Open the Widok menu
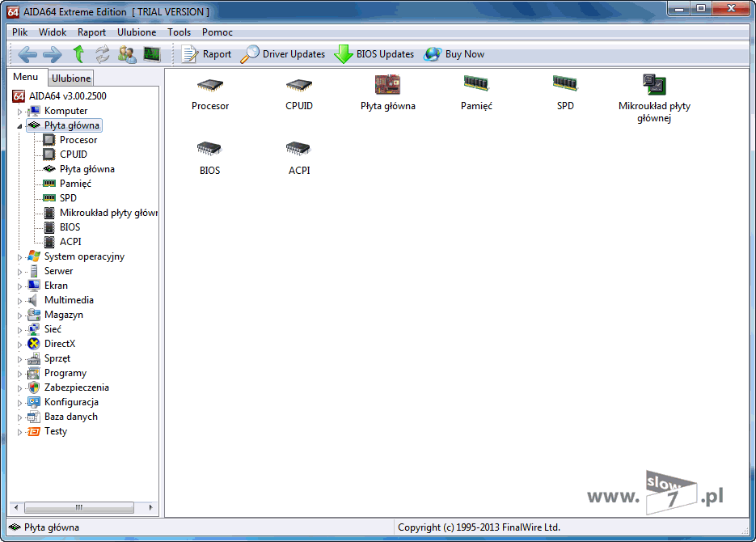 tap(52, 32)
